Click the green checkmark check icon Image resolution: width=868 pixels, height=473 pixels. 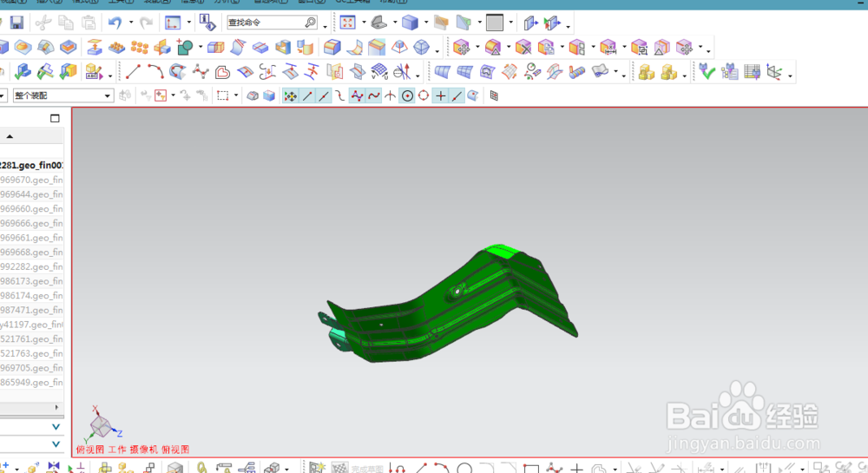[707, 72]
